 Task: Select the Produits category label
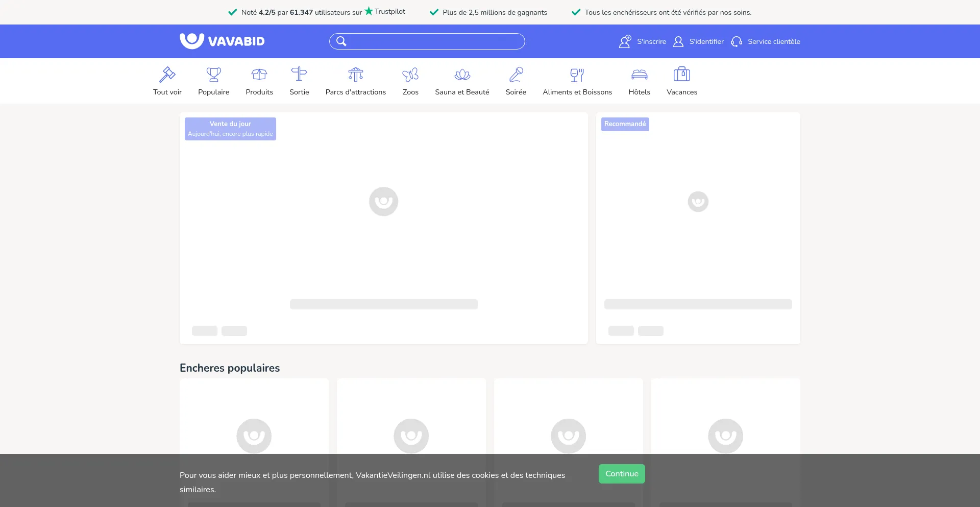259,92
